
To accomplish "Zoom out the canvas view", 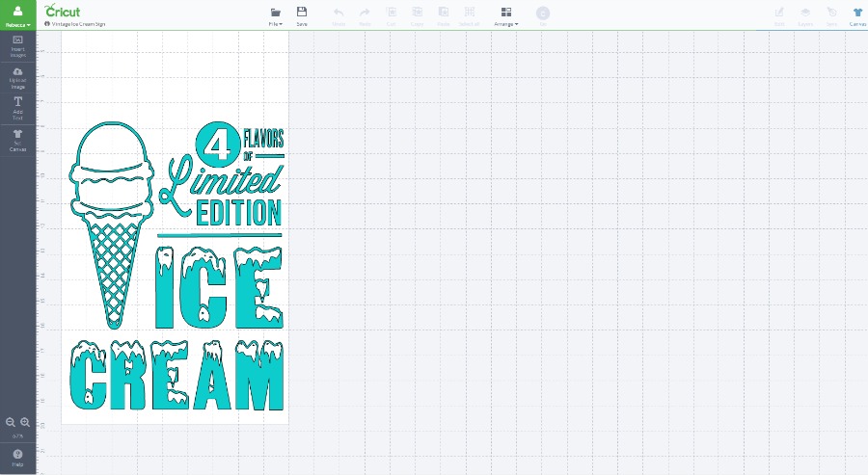I will click(x=10, y=422).
